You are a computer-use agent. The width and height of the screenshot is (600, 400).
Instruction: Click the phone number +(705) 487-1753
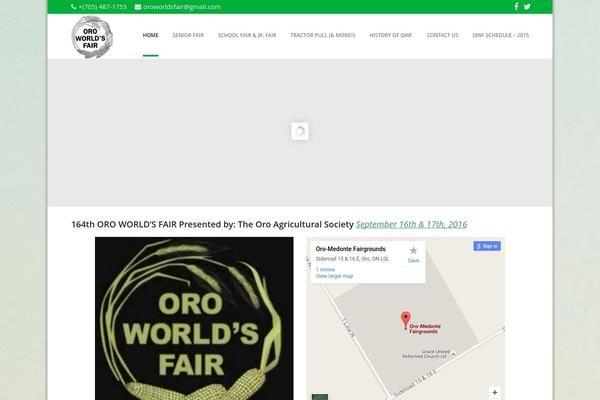(x=102, y=7)
